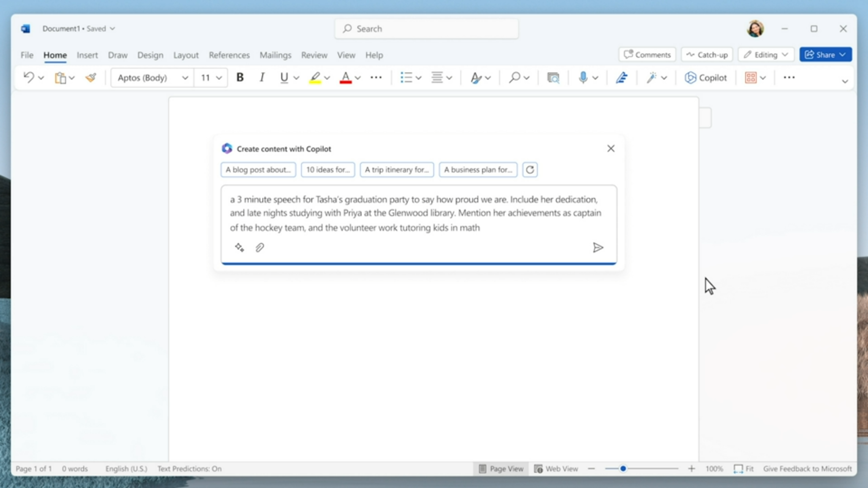Switch to the References tab
The image size is (868, 488).
click(229, 55)
